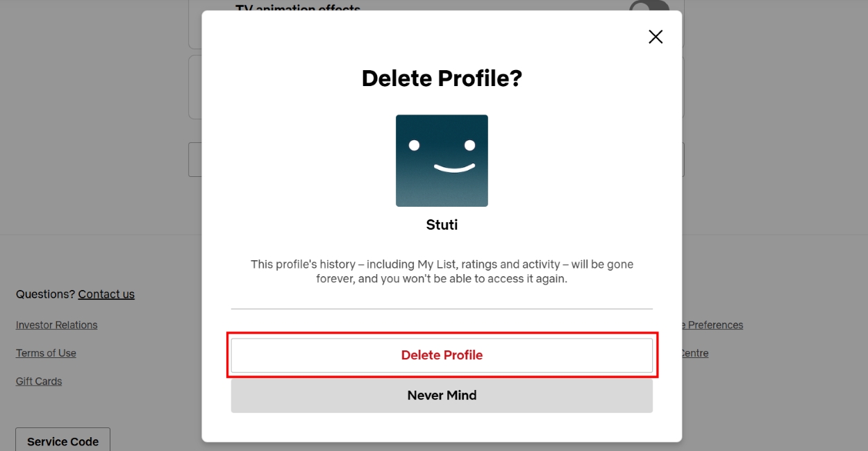Close the dialog using the X icon
Viewport: 868px width, 451px height.
[655, 36]
